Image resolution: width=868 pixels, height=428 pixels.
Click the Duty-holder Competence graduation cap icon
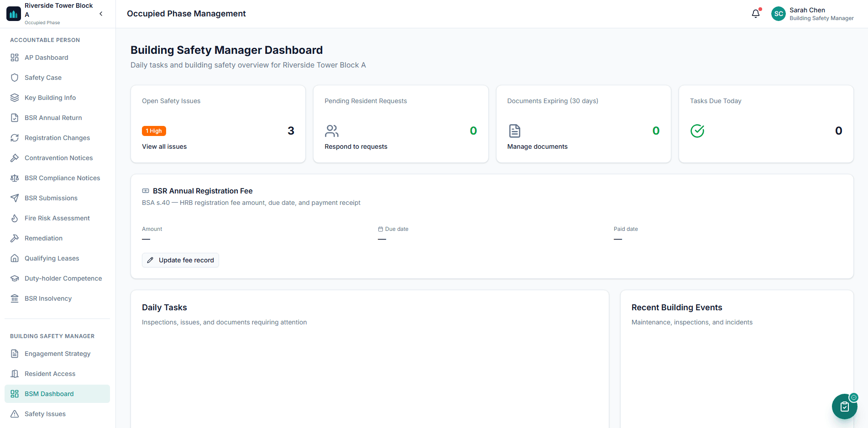[15, 278]
